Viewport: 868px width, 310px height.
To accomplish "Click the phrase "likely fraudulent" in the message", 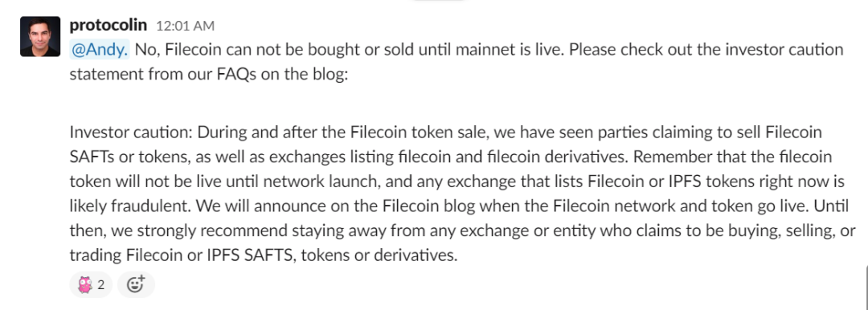I will coord(129,206).
